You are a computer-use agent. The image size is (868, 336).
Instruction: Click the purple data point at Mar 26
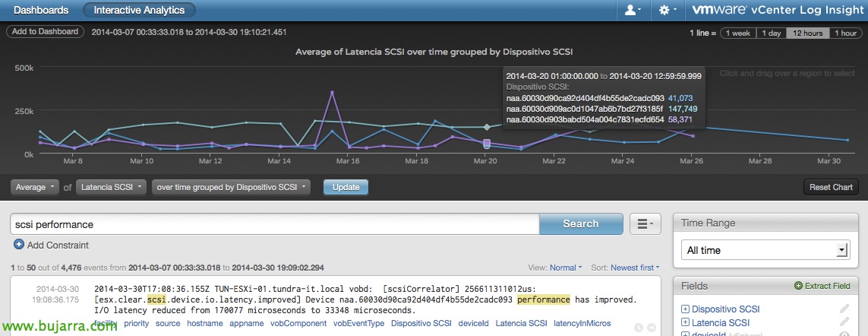coord(693,136)
